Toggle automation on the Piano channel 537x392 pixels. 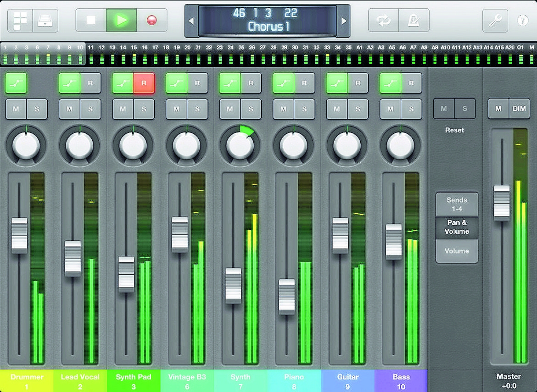click(283, 83)
